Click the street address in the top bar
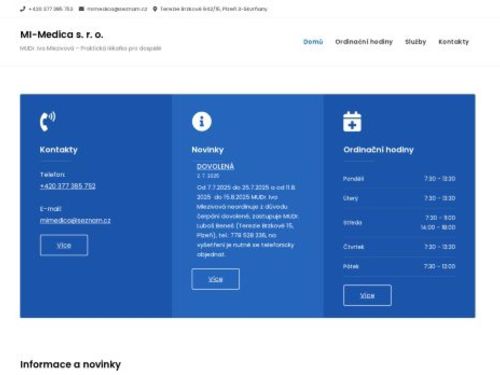Screen dimensions: 500x375 point(214,9)
